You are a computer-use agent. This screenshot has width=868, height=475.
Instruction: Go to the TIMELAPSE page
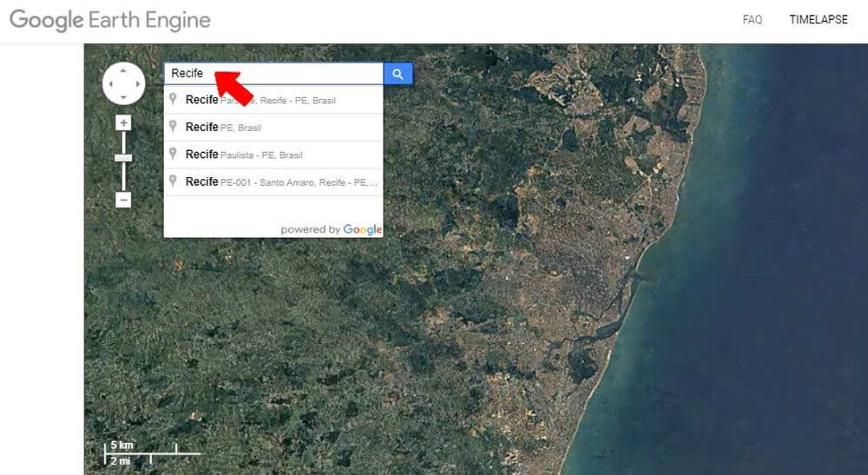(x=818, y=19)
